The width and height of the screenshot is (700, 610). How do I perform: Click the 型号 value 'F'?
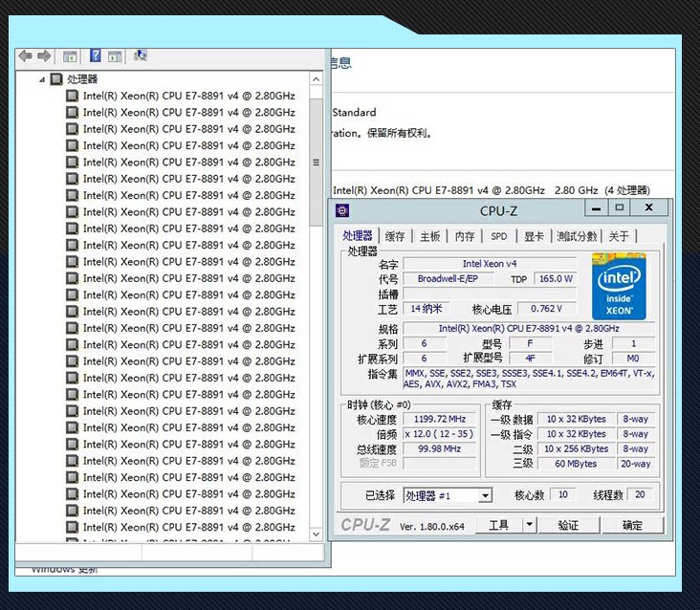[530, 343]
